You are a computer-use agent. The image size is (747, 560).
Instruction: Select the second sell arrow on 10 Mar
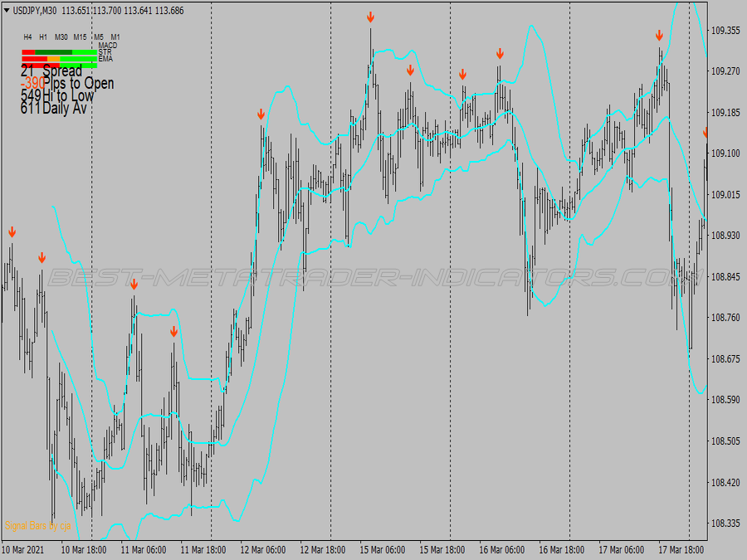pyautogui.click(x=42, y=258)
